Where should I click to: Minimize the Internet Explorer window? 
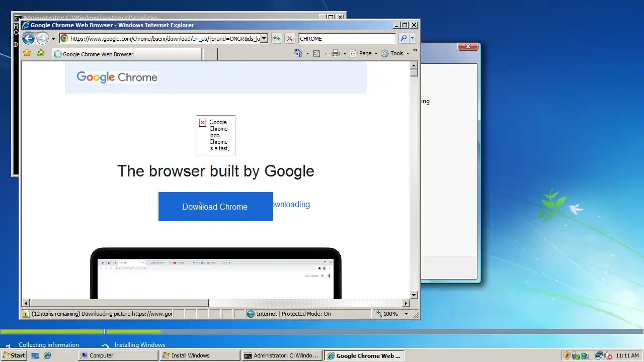tap(396, 25)
